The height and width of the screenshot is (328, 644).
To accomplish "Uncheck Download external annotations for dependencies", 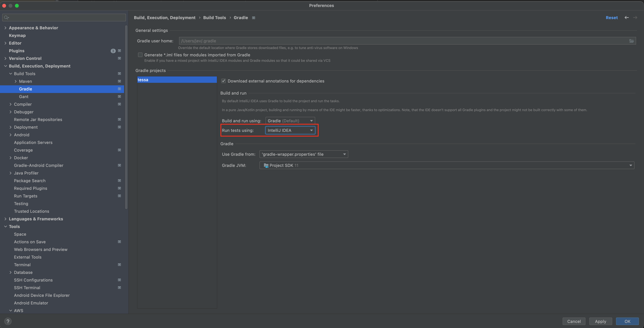I will 224,81.
